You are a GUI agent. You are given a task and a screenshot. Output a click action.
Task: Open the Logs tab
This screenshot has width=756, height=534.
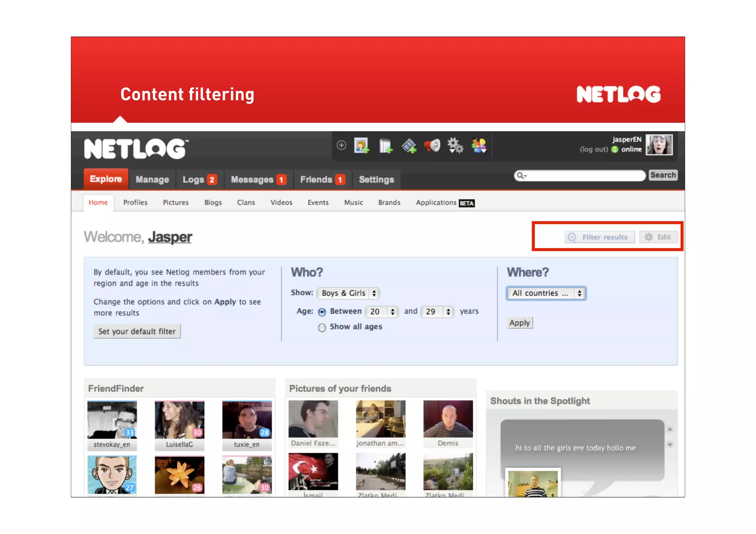click(200, 180)
